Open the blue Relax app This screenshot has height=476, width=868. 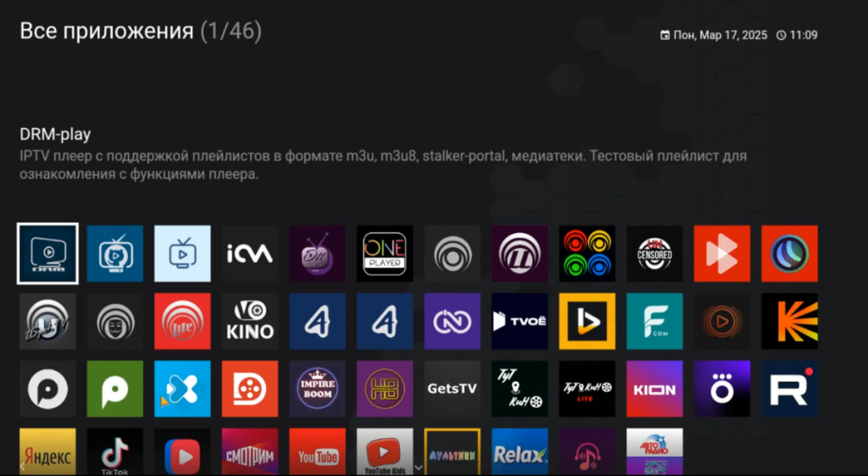click(520, 451)
